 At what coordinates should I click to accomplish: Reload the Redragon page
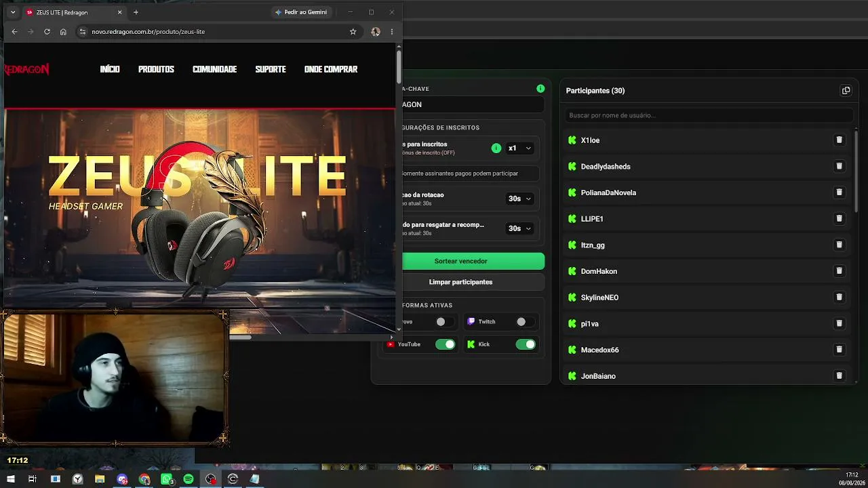(x=47, y=32)
